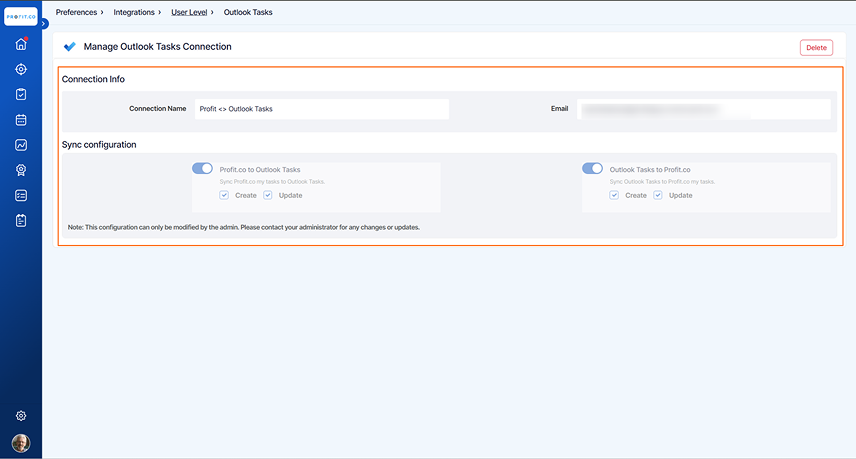Open the calendar icon in sidebar
This screenshot has height=459, width=856.
[21, 120]
